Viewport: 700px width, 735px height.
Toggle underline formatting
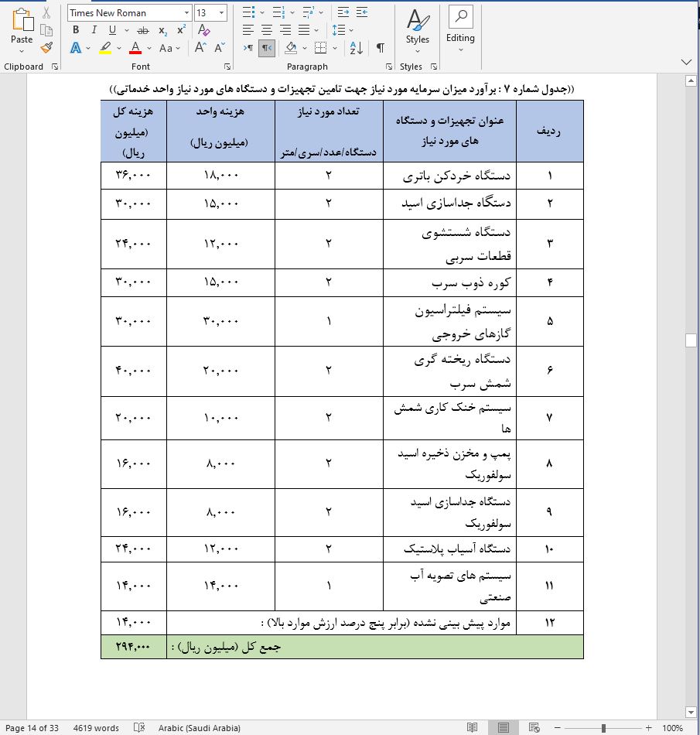111,29
